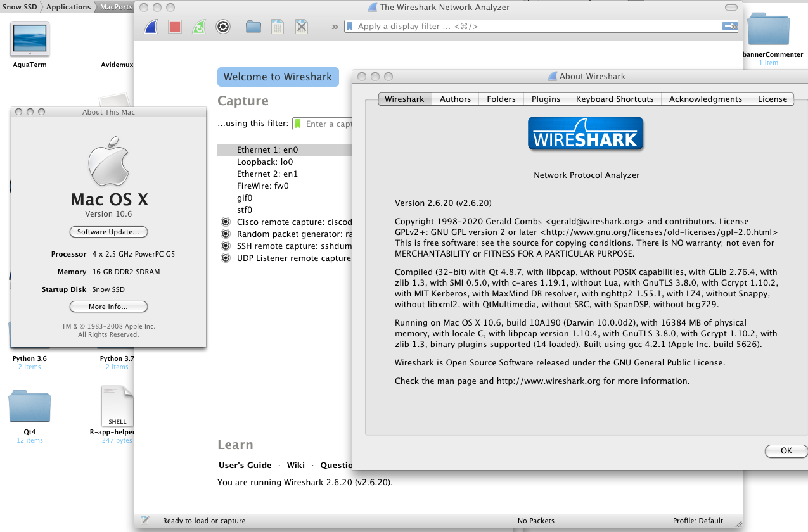The image size is (808, 532).
Task: Click the Apple logo in About This Mac
Action: [x=108, y=160]
